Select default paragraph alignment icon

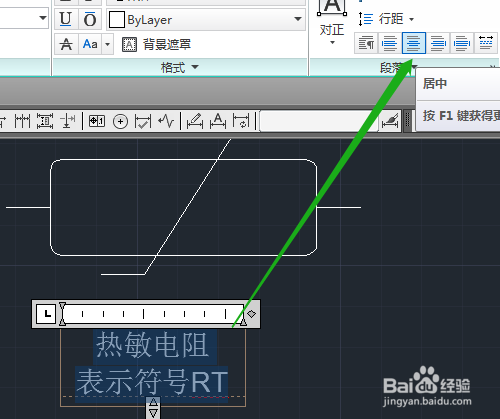click(366, 43)
